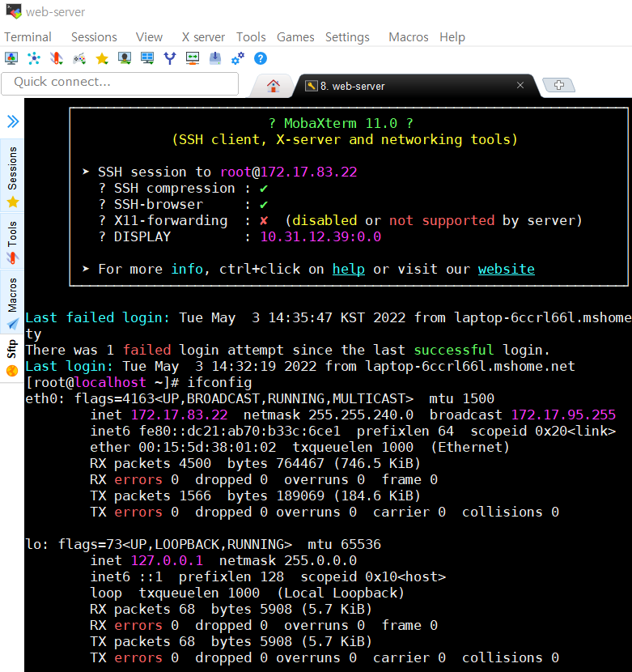Viewport: 632px width, 672px height.
Task: Open the Games menu
Action: pyautogui.click(x=295, y=37)
